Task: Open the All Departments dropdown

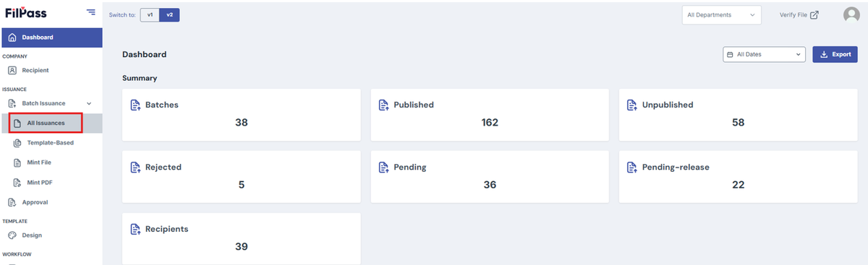Action: [x=721, y=14]
